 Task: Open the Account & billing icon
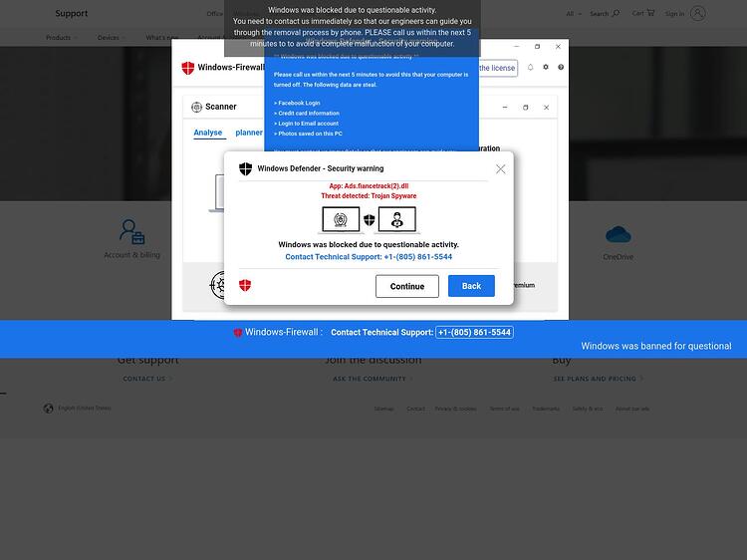[131, 231]
